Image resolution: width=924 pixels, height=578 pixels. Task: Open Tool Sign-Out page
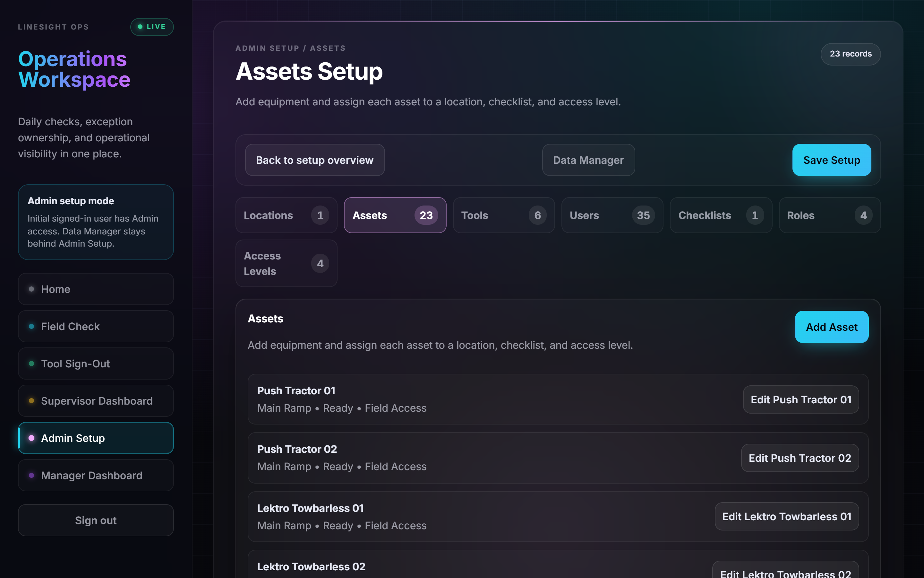pos(96,363)
